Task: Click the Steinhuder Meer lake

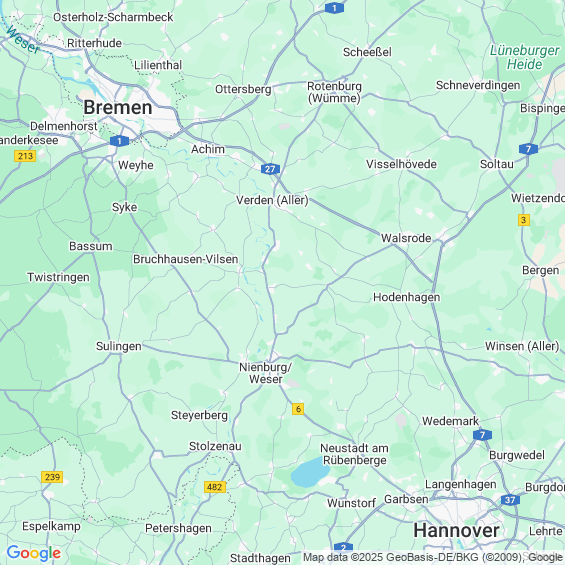Action: [x=310, y=472]
